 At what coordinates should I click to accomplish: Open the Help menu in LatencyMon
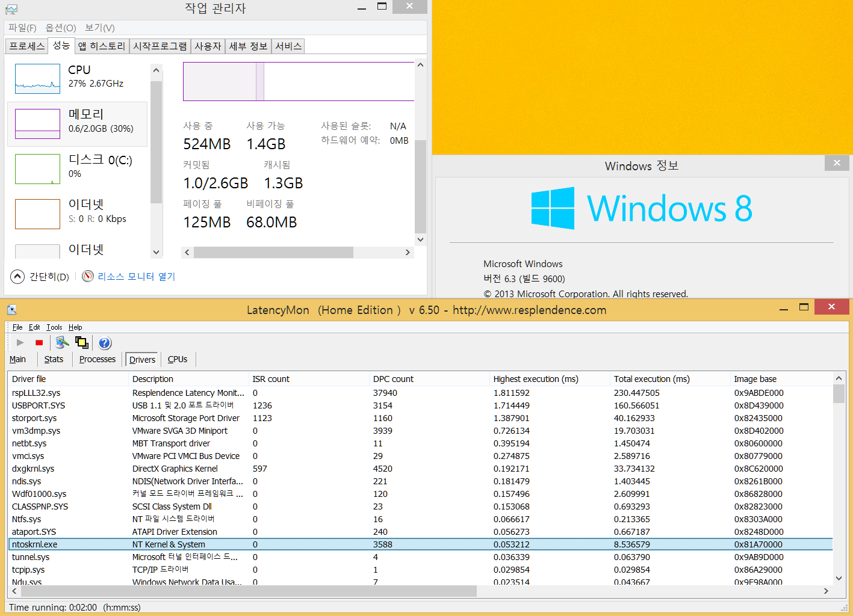coord(75,327)
